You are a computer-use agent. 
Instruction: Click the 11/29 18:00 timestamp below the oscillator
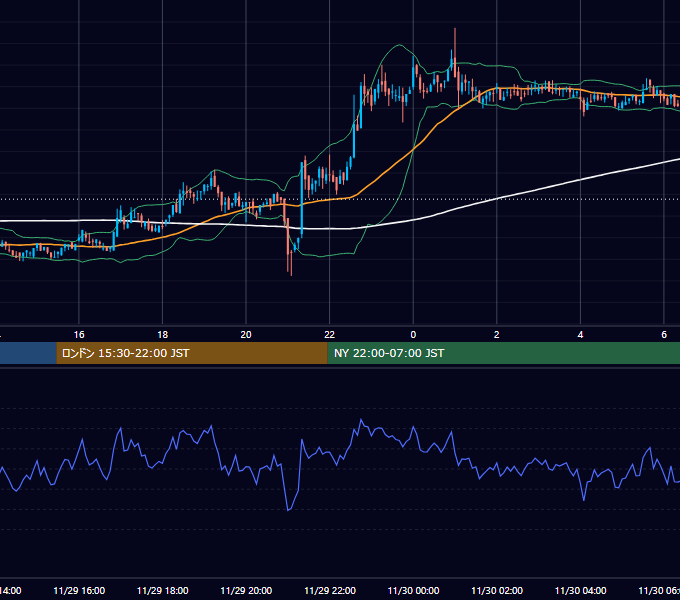[163, 590]
